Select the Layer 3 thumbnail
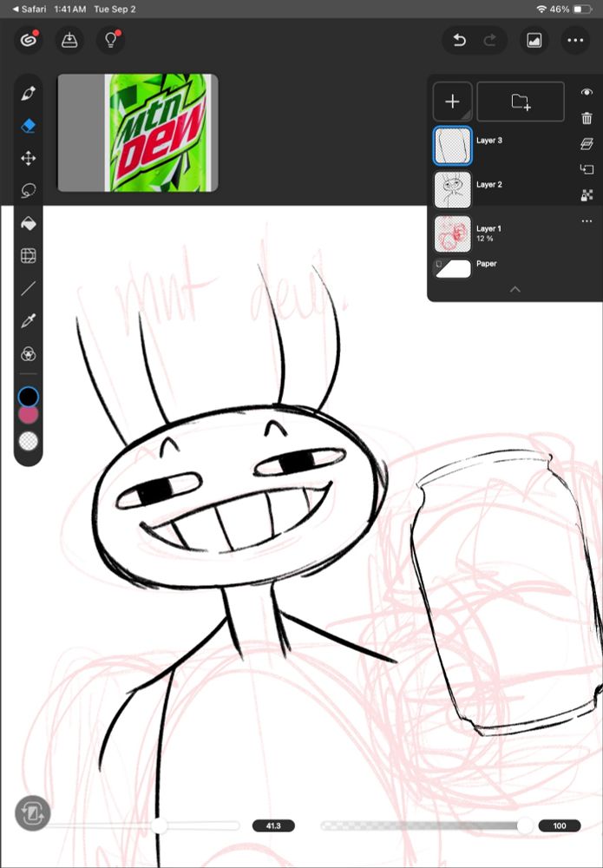 [453, 146]
